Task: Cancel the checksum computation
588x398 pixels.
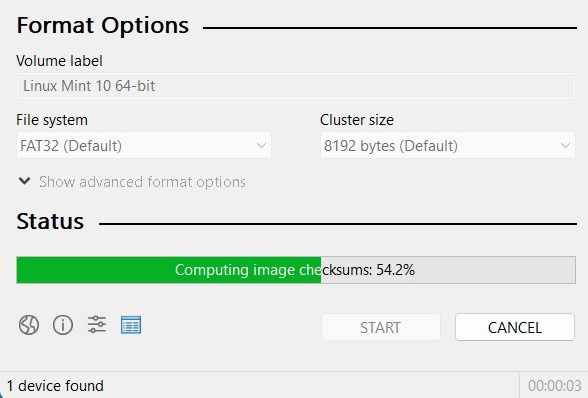Action: 514,327
